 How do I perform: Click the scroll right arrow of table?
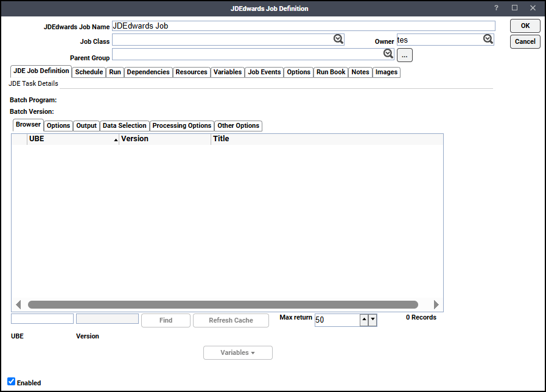coord(436,304)
